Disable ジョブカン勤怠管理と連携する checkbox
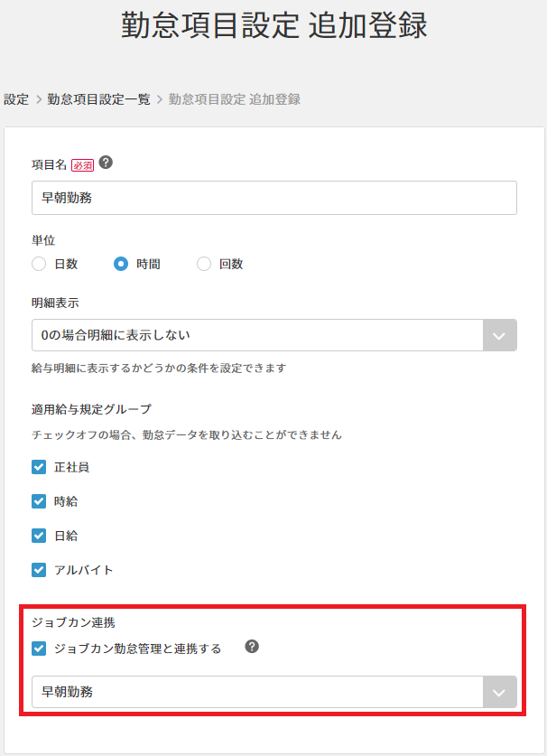This screenshot has width=547, height=756. tap(39, 649)
